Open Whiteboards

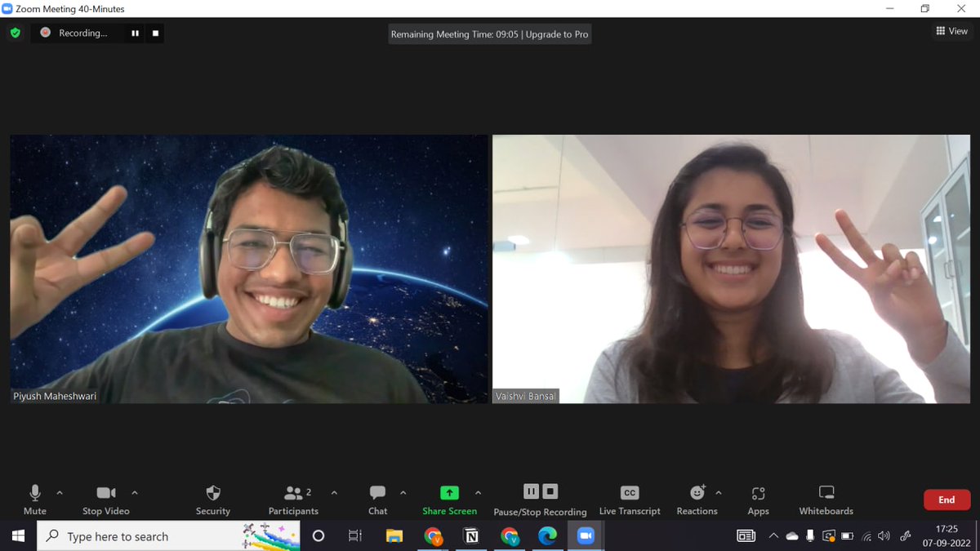coord(826,500)
